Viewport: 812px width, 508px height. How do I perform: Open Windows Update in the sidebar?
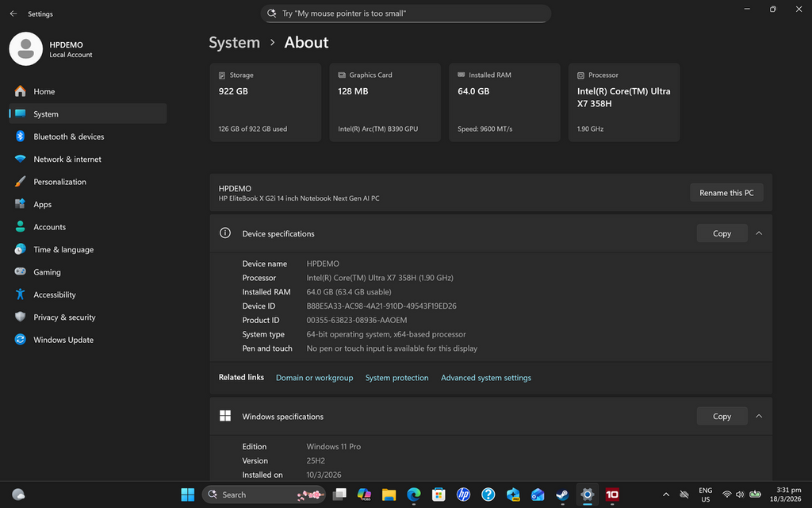click(x=63, y=340)
